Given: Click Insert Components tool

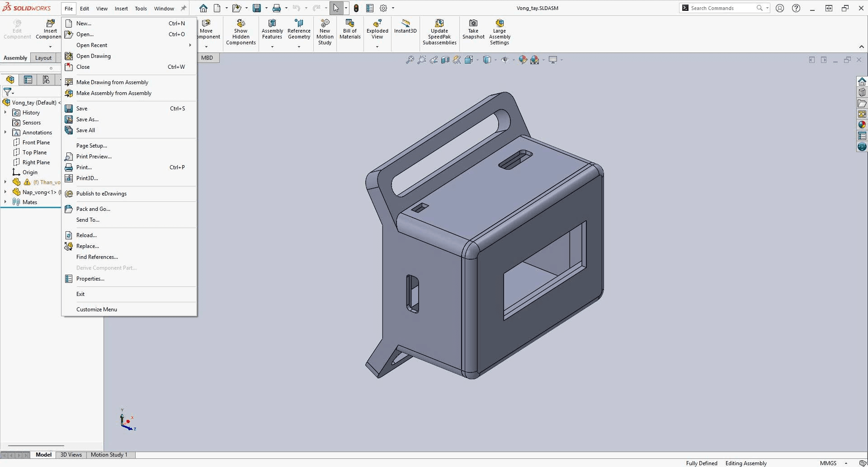Looking at the screenshot, I should pos(48,29).
